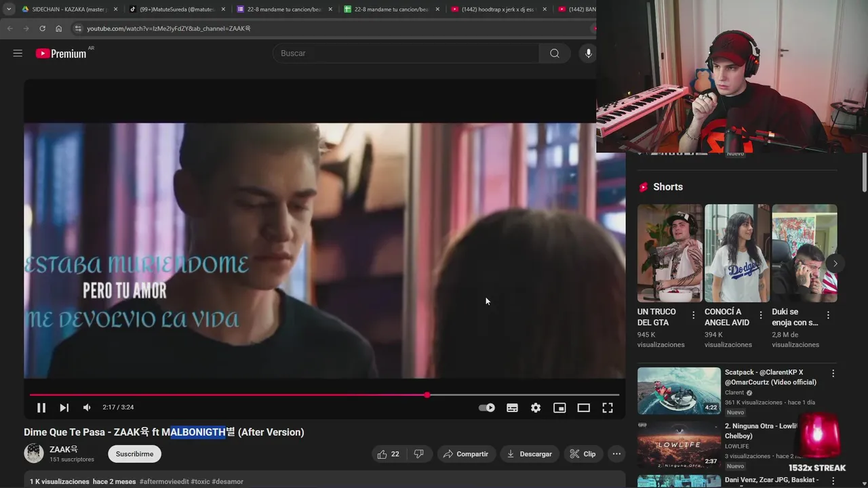Open options for the Dani Venz video

[833, 481]
